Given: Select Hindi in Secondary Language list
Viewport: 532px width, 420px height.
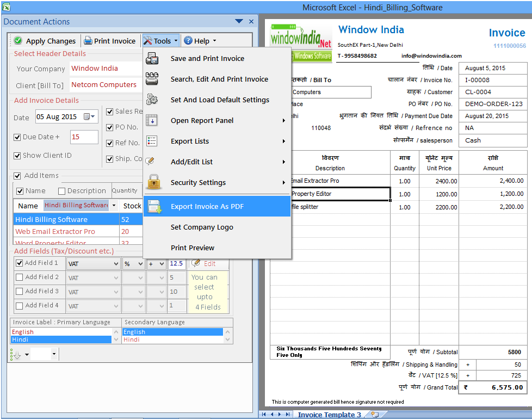Looking at the screenshot, I should [x=172, y=339].
